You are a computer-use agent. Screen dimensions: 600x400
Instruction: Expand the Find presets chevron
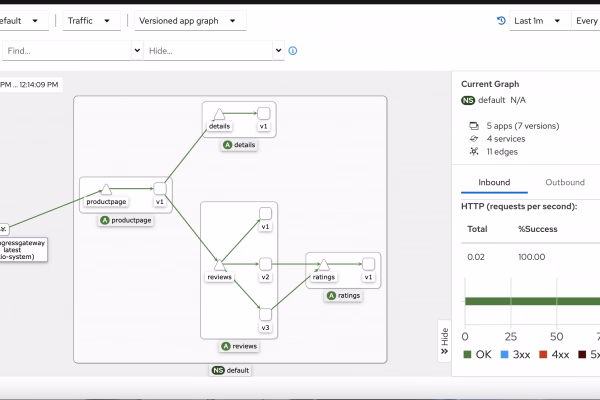point(137,51)
